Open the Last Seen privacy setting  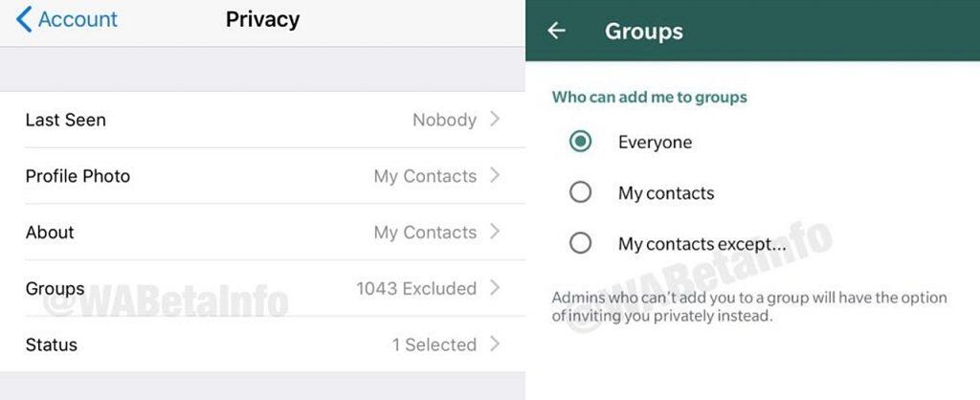(x=66, y=120)
